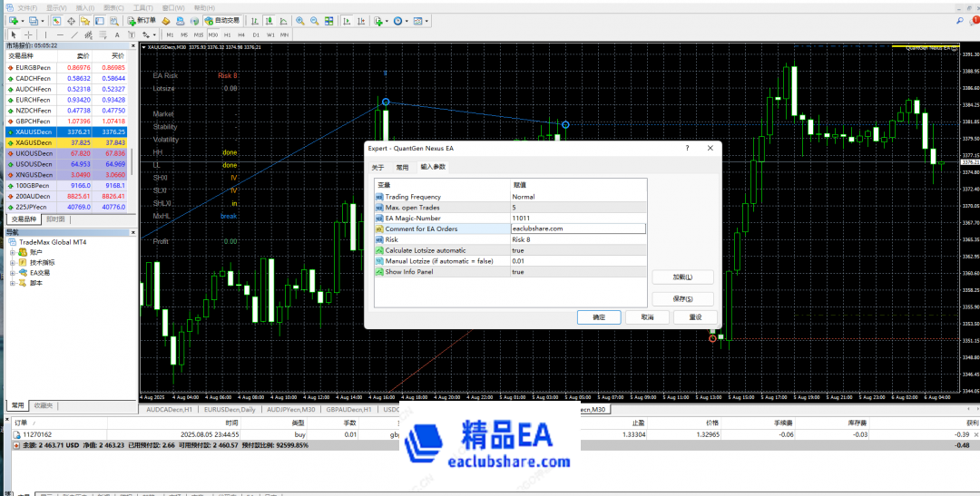Click 确定 in the Expert dialog
The width and height of the screenshot is (980, 496).
tap(599, 317)
